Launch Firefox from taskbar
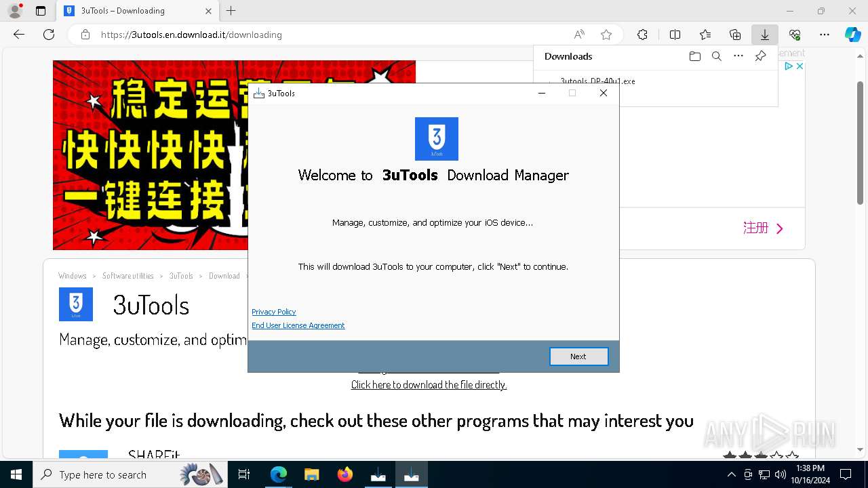 [x=345, y=474]
